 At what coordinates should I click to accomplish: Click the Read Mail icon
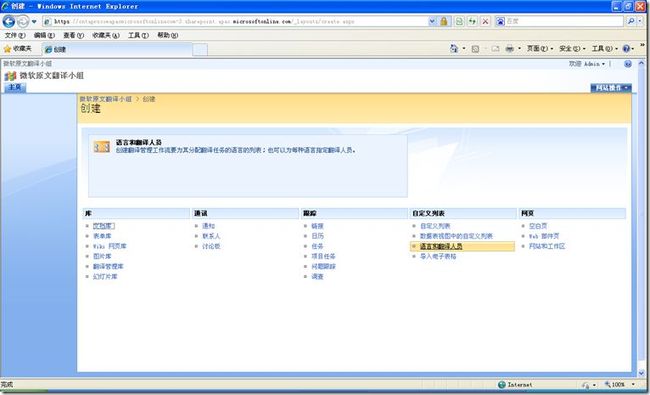(x=495, y=49)
